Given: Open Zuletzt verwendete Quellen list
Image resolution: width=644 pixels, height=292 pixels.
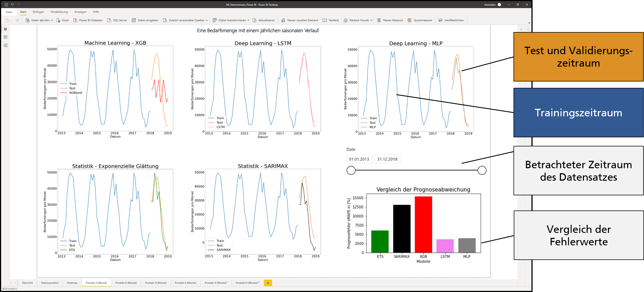Looking at the screenshot, I should coord(185,20).
